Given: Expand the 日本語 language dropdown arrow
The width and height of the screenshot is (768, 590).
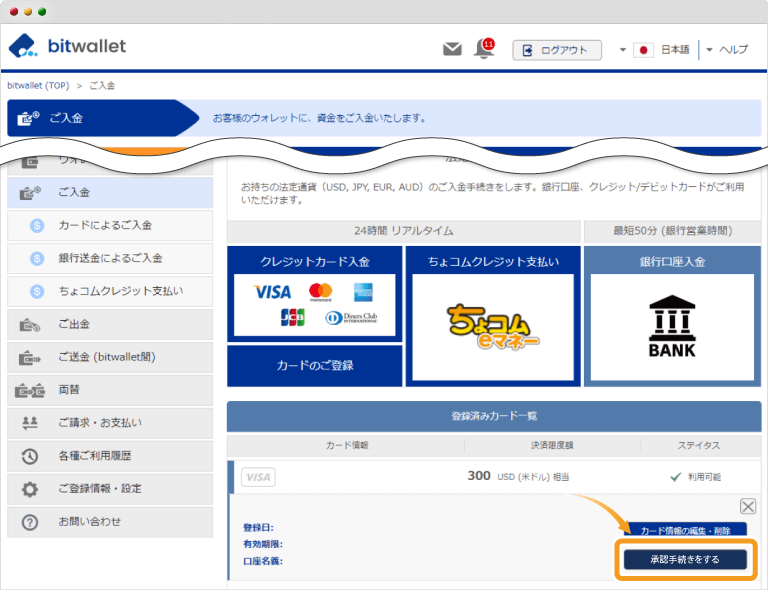Looking at the screenshot, I should 623,50.
